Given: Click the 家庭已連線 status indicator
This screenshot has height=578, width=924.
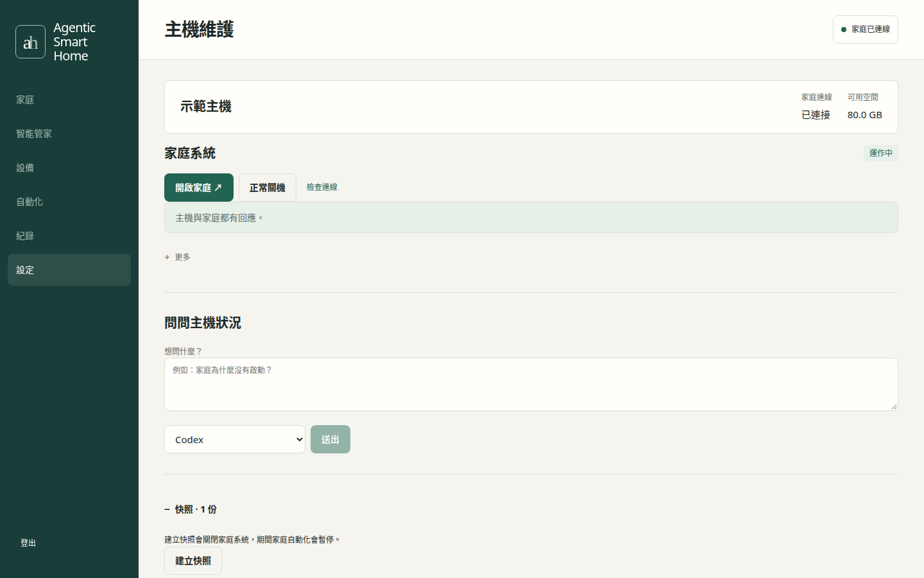Looking at the screenshot, I should pos(865,30).
